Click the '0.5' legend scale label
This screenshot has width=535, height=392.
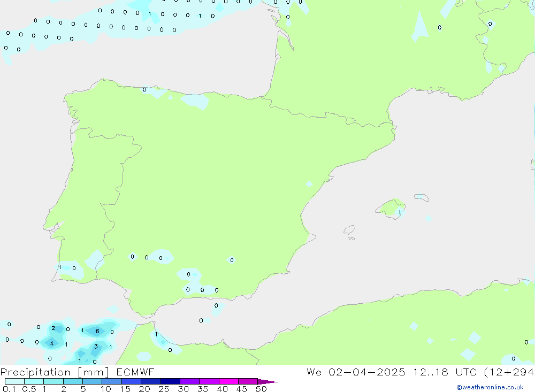29,389
